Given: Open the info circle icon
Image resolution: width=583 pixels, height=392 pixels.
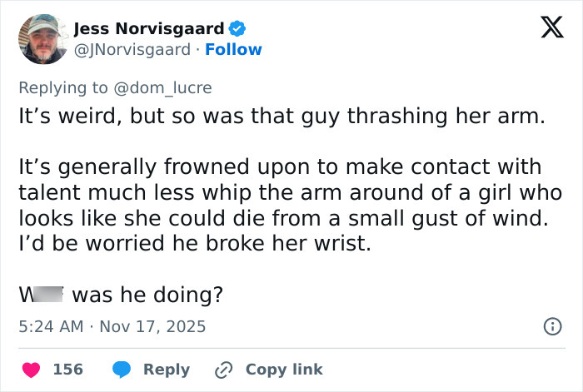Looking at the screenshot, I should 551,326.
